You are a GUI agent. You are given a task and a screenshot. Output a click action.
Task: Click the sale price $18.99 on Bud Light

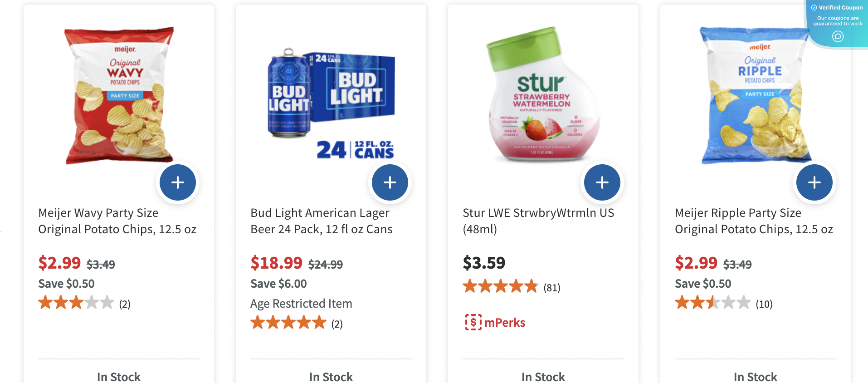[276, 262]
